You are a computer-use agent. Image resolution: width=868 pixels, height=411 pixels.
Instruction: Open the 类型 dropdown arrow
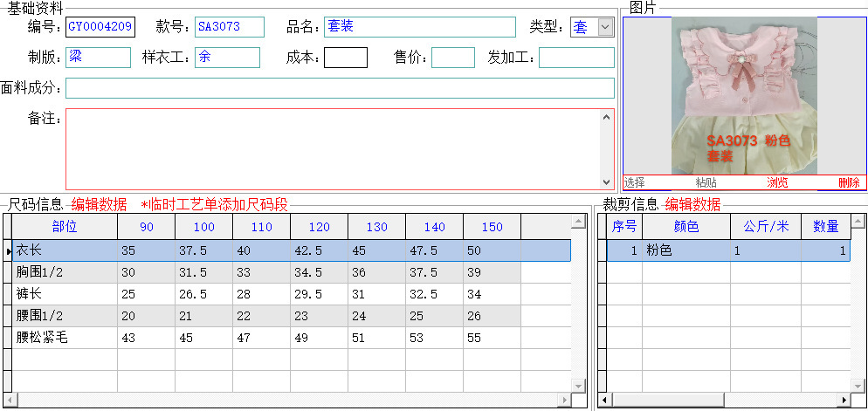coord(606,26)
